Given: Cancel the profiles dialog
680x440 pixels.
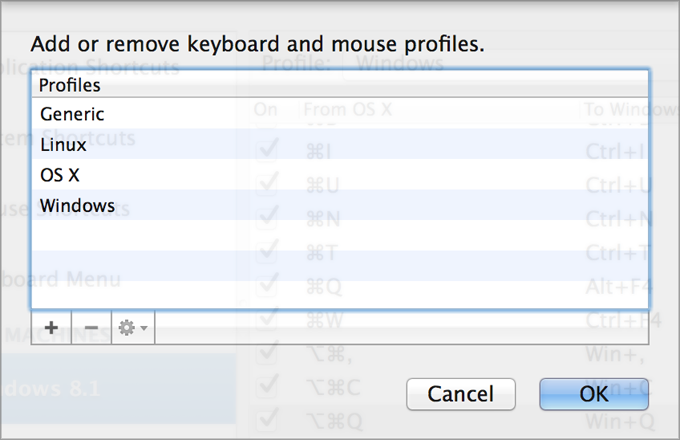Looking at the screenshot, I should pyautogui.click(x=461, y=394).
